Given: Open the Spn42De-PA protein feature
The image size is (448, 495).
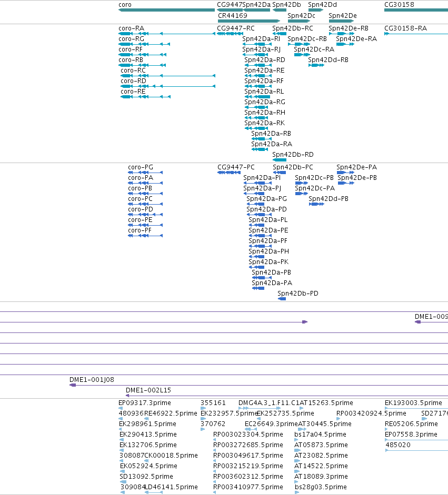Looking at the screenshot, I should point(346,173).
